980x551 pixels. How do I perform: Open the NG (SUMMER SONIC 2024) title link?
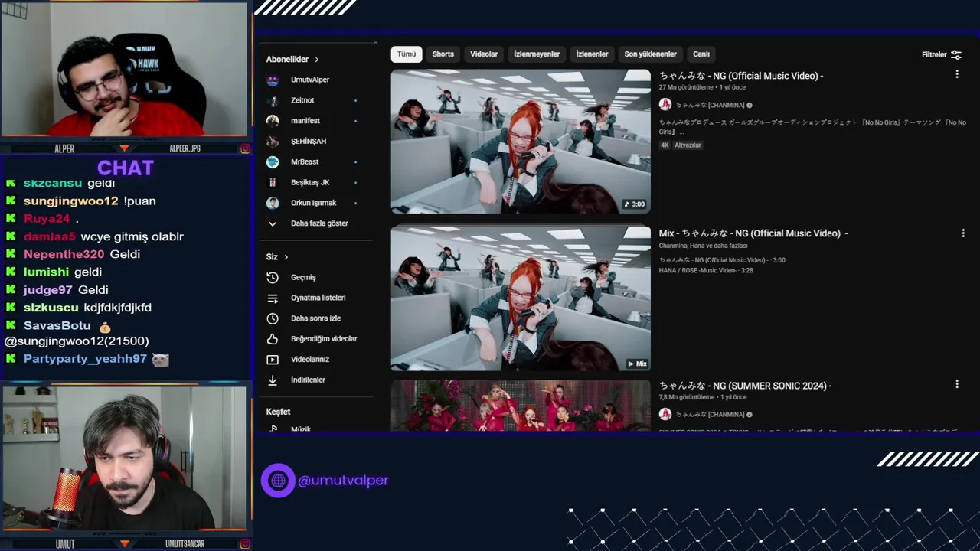(746, 386)
